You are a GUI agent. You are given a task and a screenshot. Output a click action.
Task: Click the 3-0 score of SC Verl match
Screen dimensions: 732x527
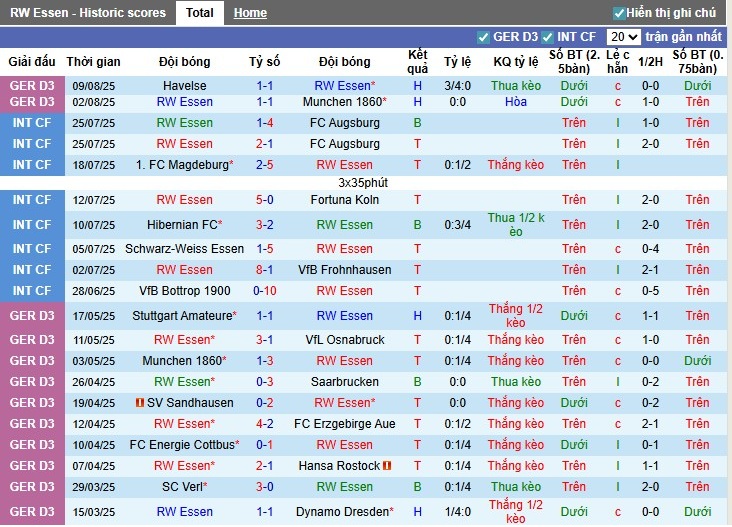(x=264, y=487)
